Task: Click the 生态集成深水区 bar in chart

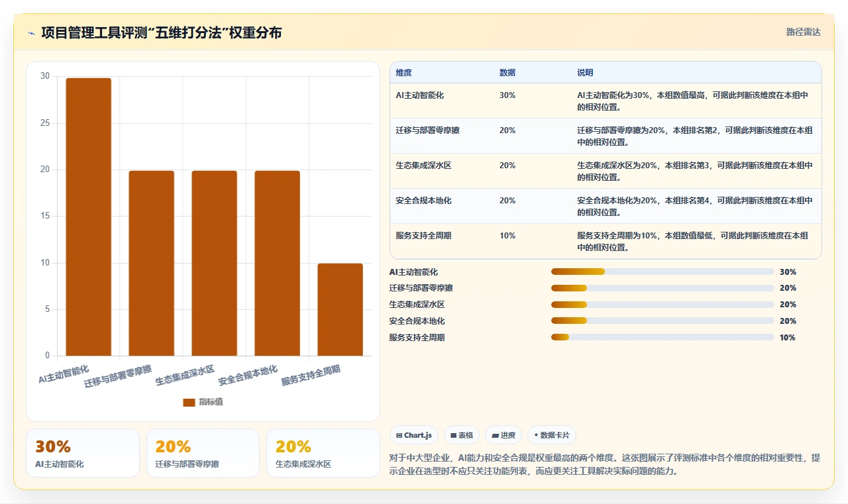Action: coord(215,264)
